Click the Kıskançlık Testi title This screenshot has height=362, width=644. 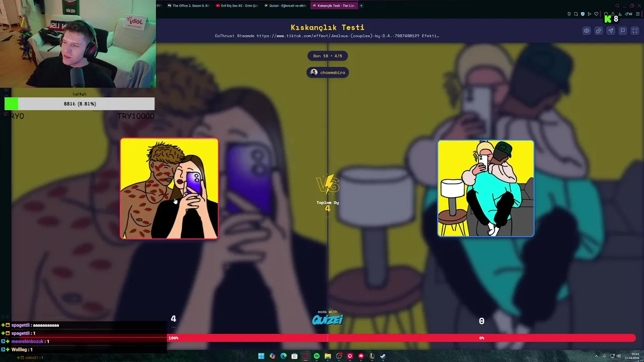click(328, 27)
